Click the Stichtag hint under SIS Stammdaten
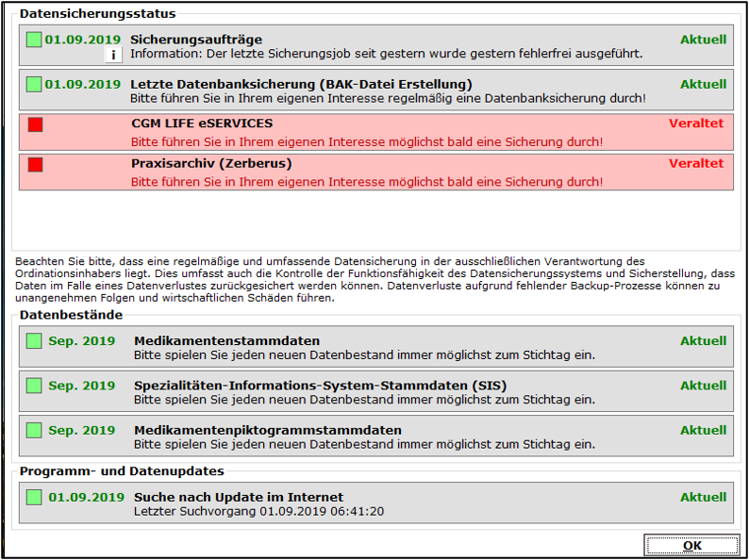The image size is (749, 560). (364, 400)
